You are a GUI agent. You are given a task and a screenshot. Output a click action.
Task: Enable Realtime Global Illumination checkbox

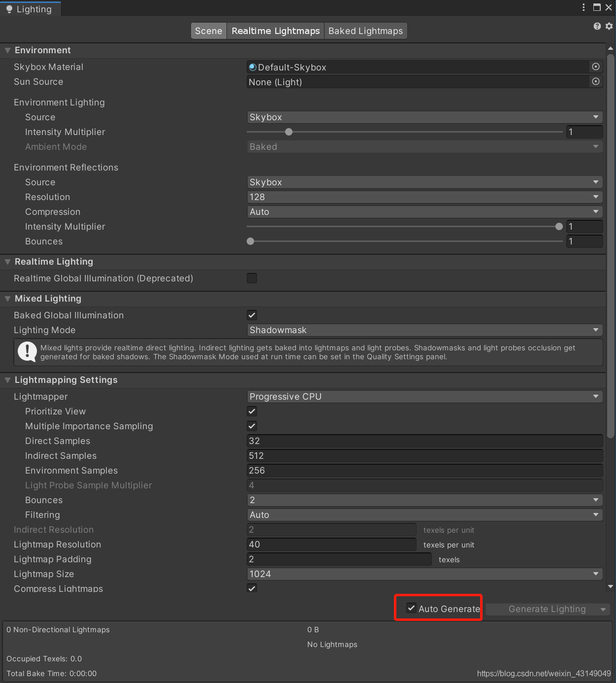pos(252,278)
